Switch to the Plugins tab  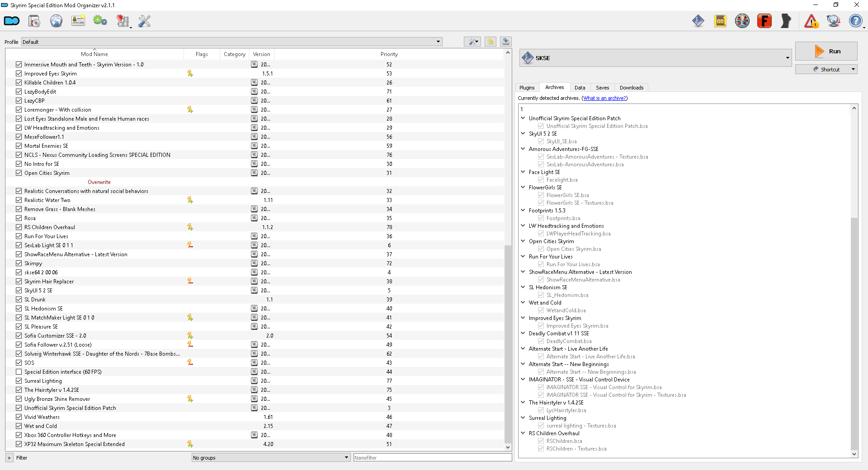(x=527, y=88)
